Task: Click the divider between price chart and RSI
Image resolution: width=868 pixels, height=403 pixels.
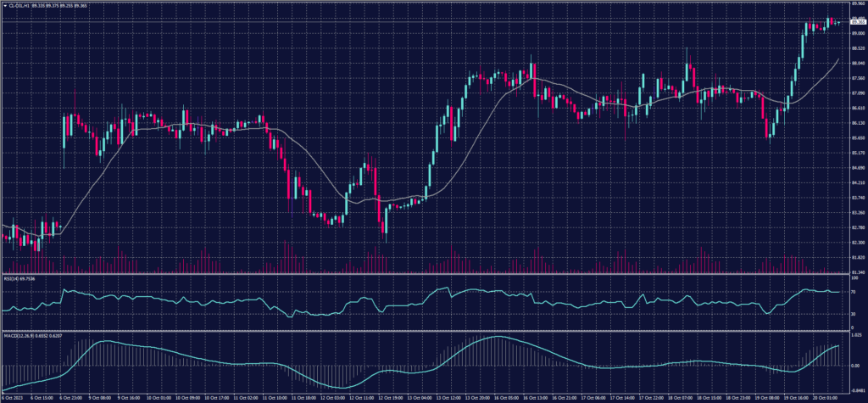Action: 424,275
